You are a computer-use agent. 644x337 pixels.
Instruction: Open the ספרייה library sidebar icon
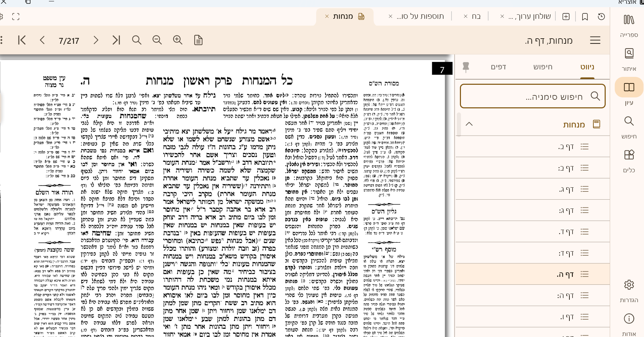(x=629, y=20)
